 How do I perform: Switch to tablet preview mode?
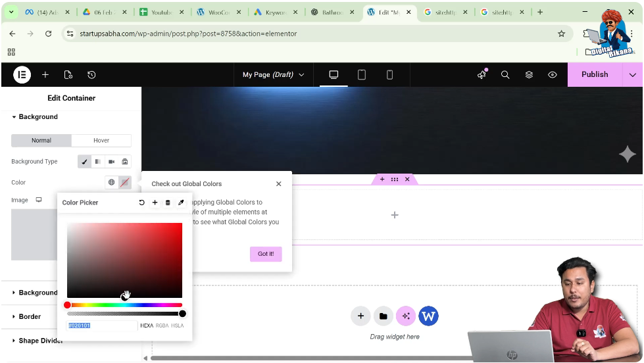pyautogui.click(x=361, y=75)
